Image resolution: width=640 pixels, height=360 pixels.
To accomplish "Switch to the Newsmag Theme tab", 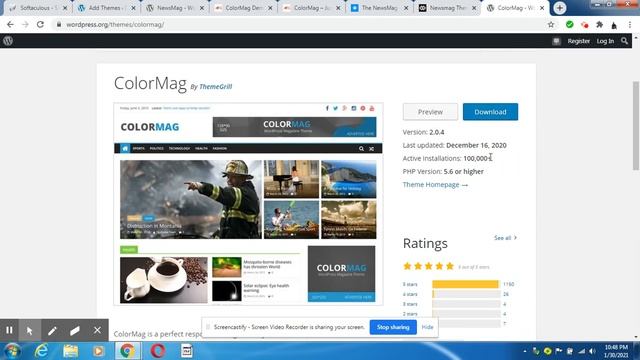I will tap(447, 8).
